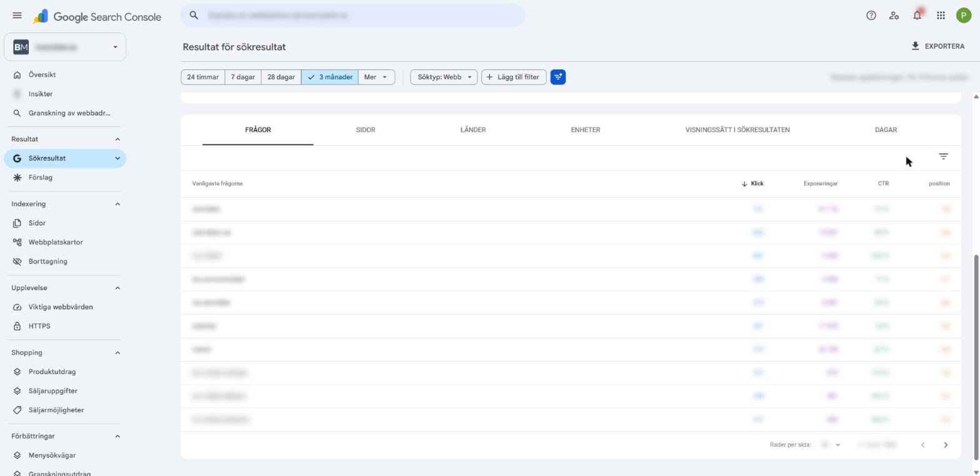The image size is (980, 476).
Task: Open the notifications bell
Action: [917, 16]
